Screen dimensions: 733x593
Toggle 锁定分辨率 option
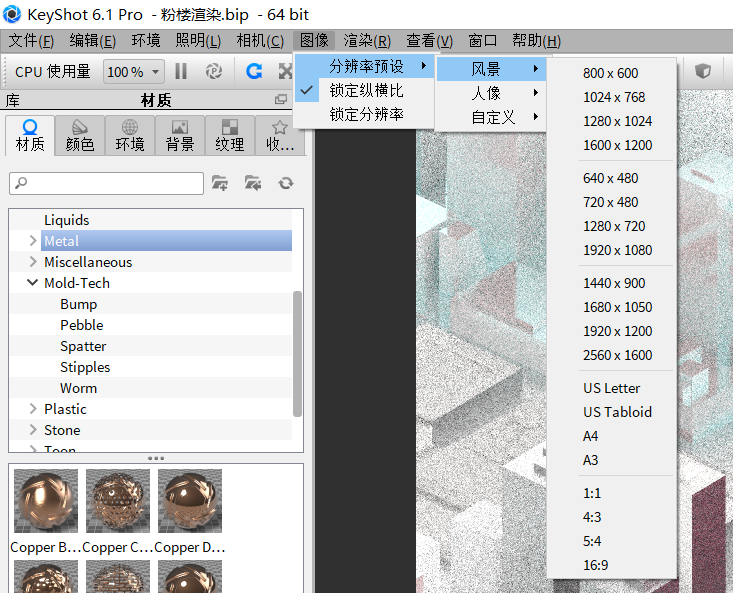click(x=364, y=114)
